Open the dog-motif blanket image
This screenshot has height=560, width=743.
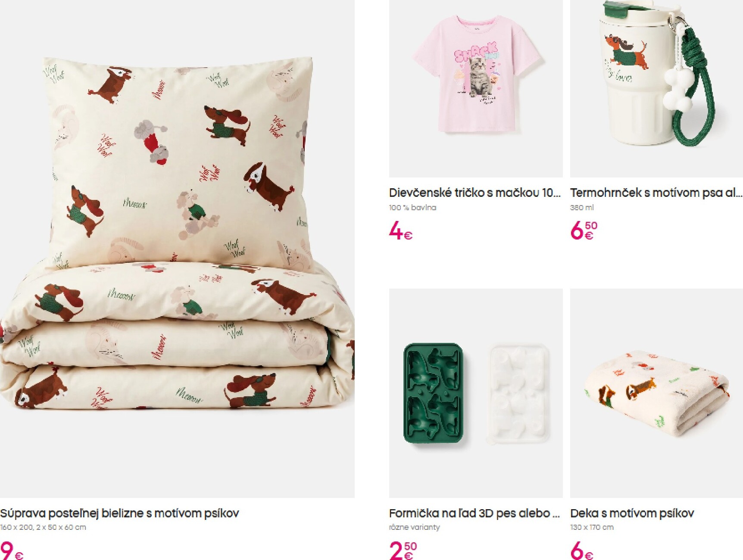pyautogui.click(x=656, y=393)
